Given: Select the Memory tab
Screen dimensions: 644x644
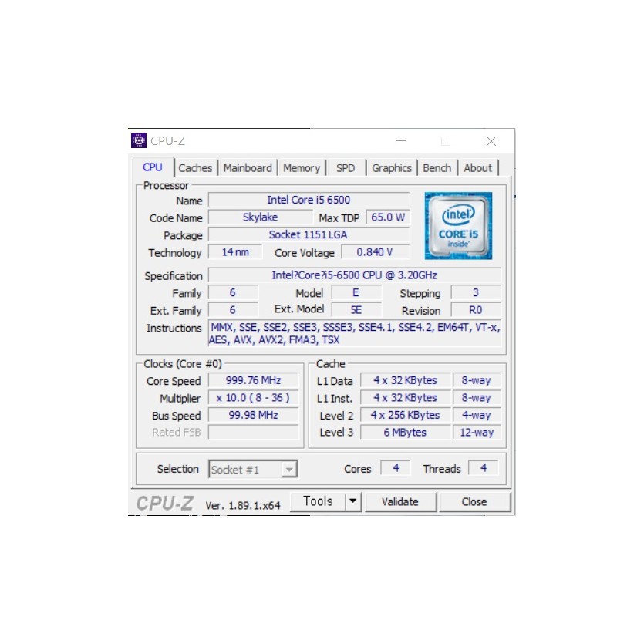Looking at the screenshot, I should [x=302, y=168].
